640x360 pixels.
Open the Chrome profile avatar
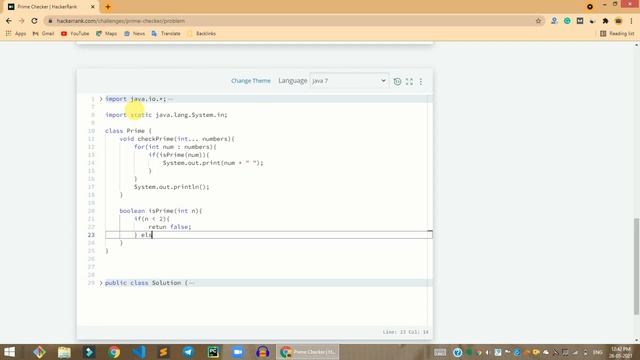click(618, 21)
